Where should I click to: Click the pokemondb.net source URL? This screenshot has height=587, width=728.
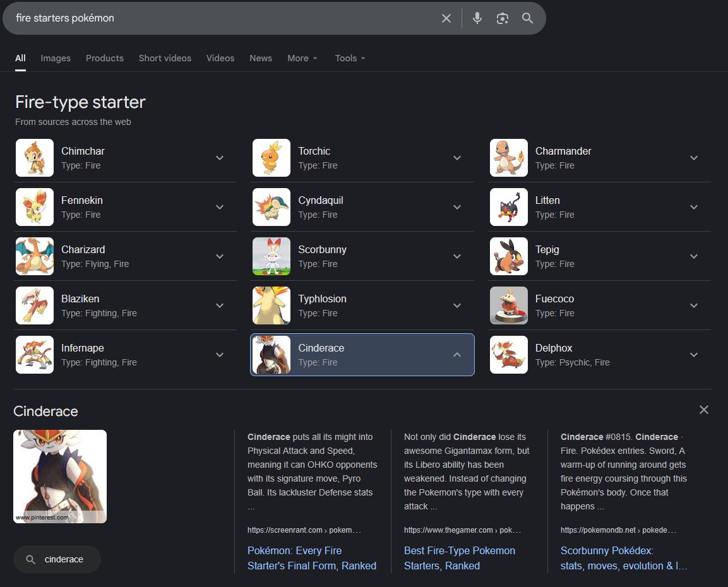coord(618,530)
